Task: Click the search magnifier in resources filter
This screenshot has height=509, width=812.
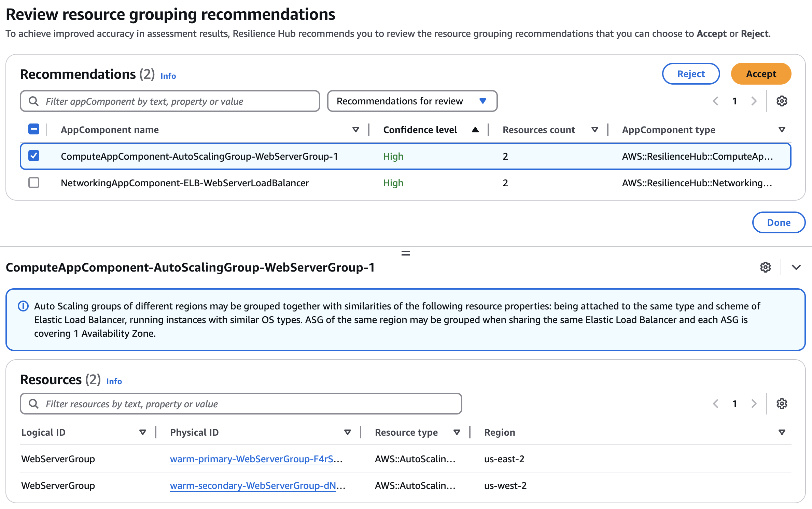Action: pos(34,404)
